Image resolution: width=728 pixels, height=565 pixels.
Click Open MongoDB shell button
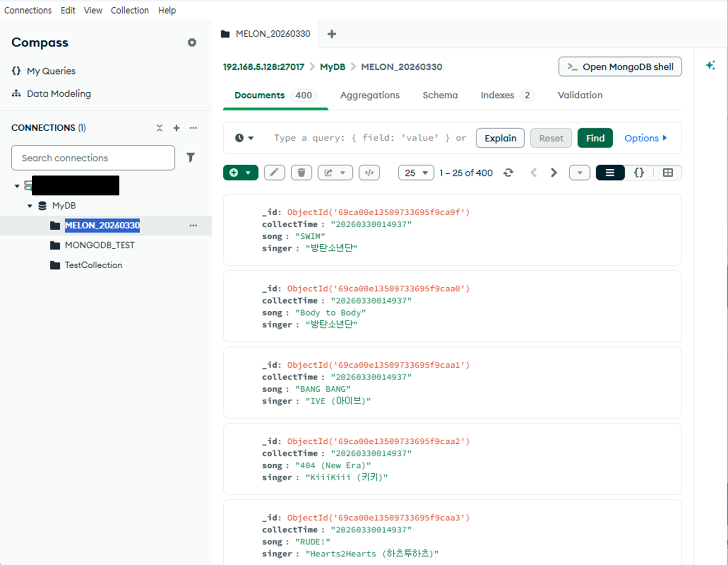pos(620,67)
